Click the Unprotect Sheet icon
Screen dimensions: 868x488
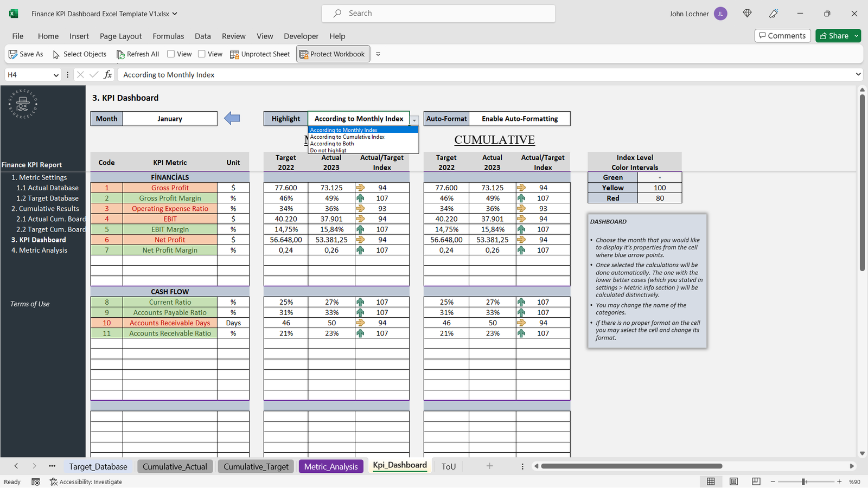234,54
